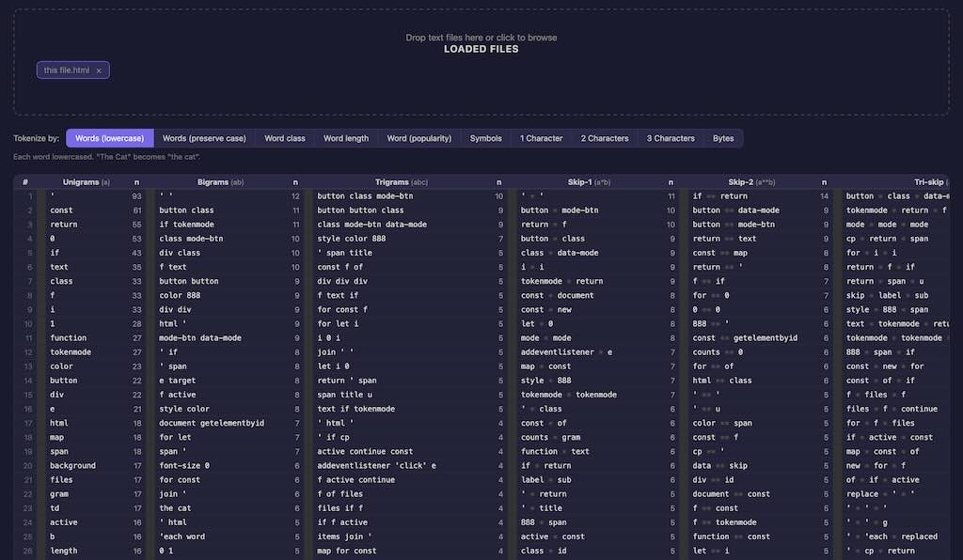Click the 'button class' bigram entry
963x560 pixels.
point(186,210)
